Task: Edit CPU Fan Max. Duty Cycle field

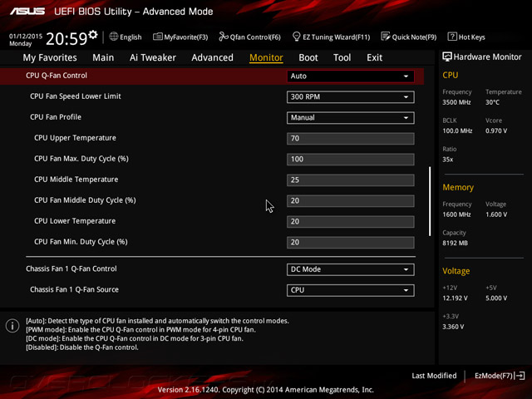Action: click(351, 159)
